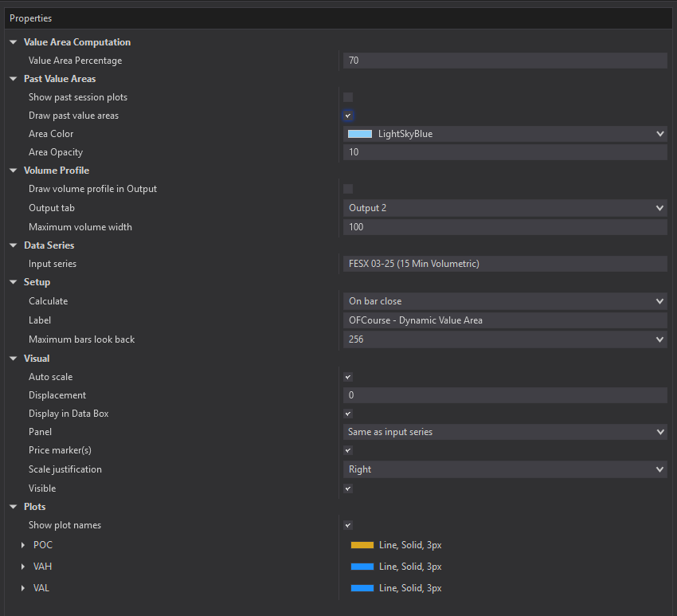The width and height of the screenshot is (677, 616).
Task: Click the Input series label
Action: 53,264
